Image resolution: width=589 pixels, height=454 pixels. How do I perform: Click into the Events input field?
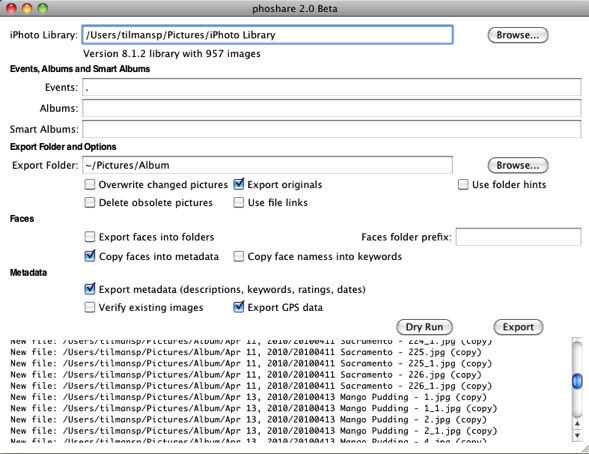coord(332,87)
